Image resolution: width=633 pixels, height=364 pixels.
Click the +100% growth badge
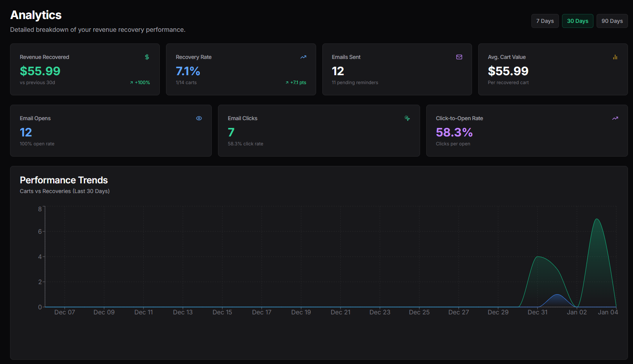point(140,82)
